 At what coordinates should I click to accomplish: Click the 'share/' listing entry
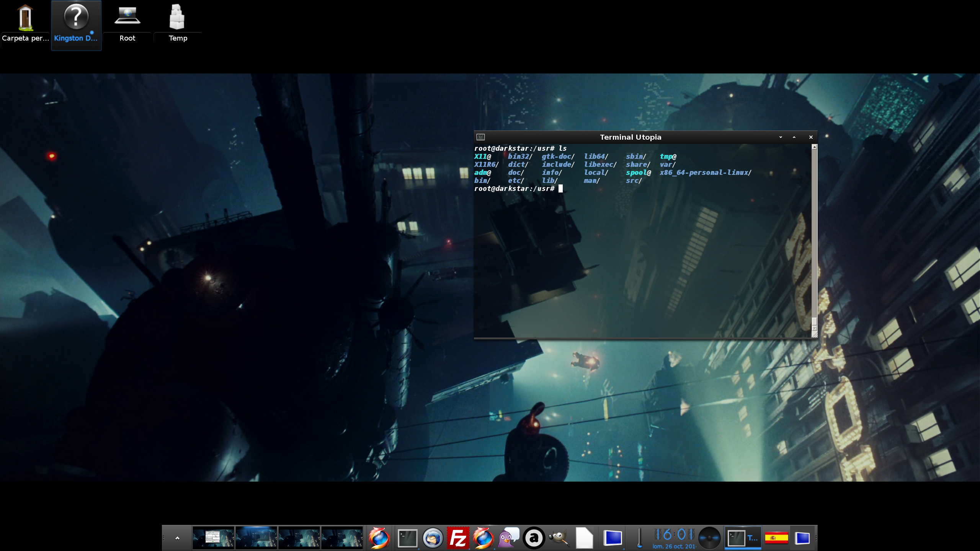point(638,165)
